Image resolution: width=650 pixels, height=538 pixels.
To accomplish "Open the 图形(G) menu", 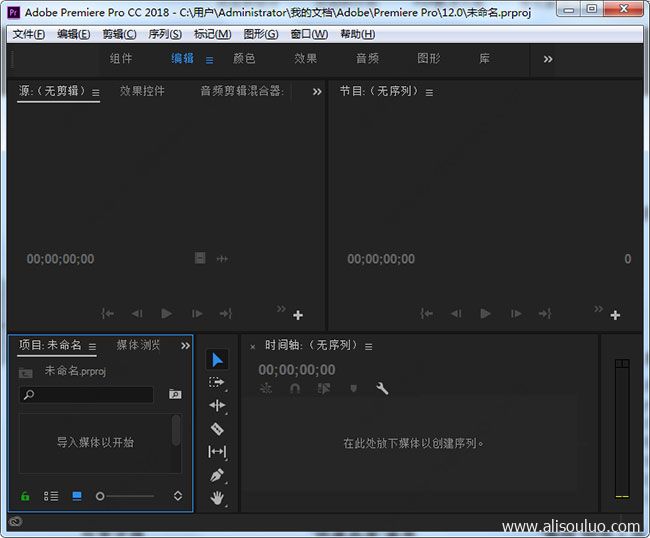I will click(x=261, y=34).
